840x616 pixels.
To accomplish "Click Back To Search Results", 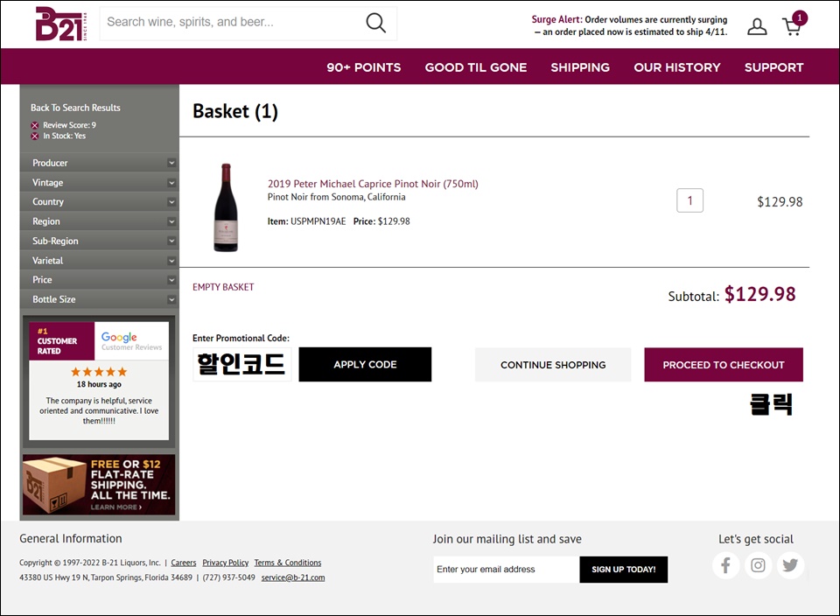I will click(75, 108).
